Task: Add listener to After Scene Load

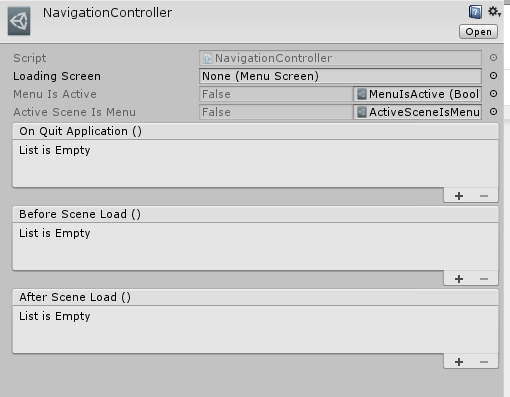Action: 459,362
